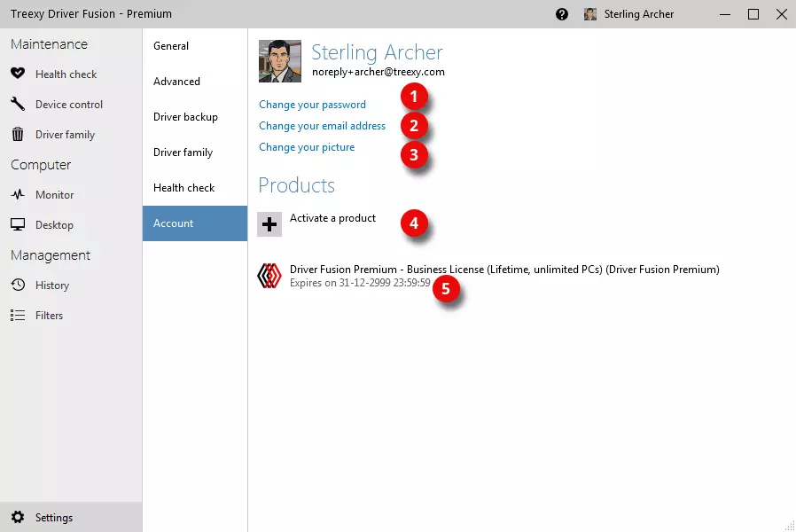This screenshot has width=796, height=532.
Task: Click the Sterling Archer heading name
Action: tap(377, 52)
